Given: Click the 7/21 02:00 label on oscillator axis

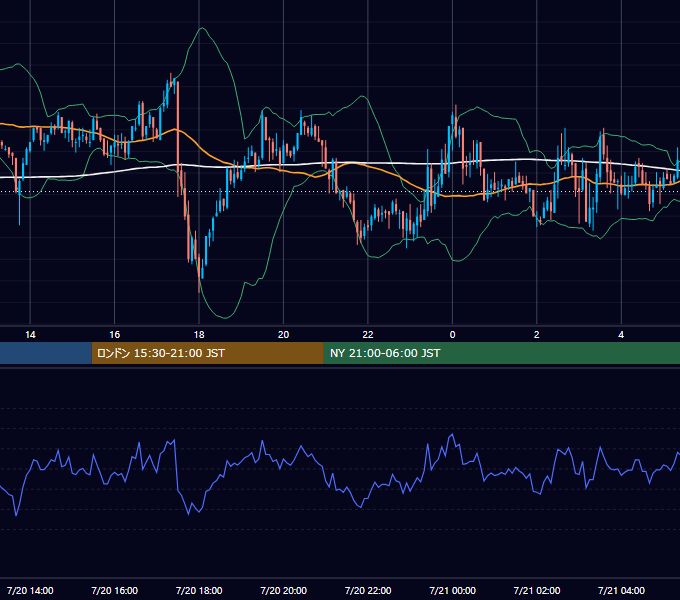Looking at the screenshot, I should tap(536, 590).
